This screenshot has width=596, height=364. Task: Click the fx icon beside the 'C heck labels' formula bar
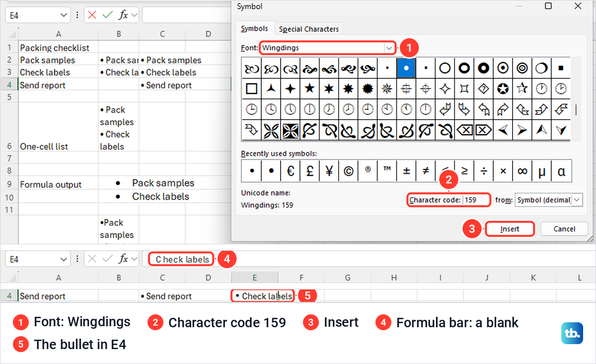coord(123,259)
